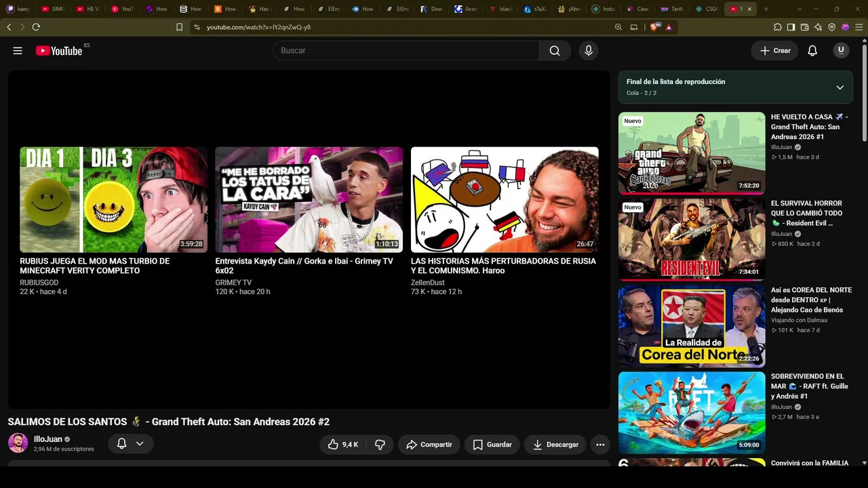Click the Compartir share button

coord(429,445)
